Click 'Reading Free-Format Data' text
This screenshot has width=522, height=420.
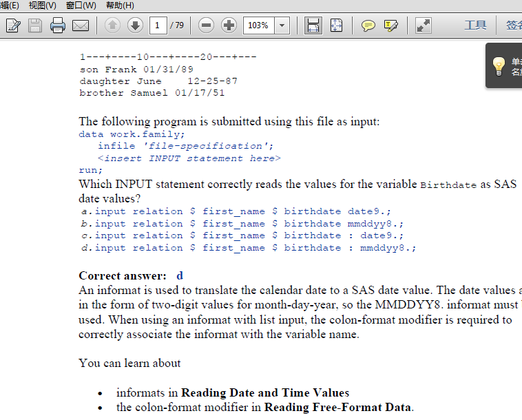337,408
